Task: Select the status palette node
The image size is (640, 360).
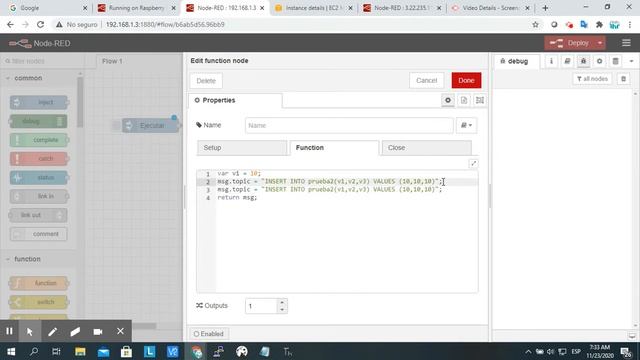Action: point(39,178)
